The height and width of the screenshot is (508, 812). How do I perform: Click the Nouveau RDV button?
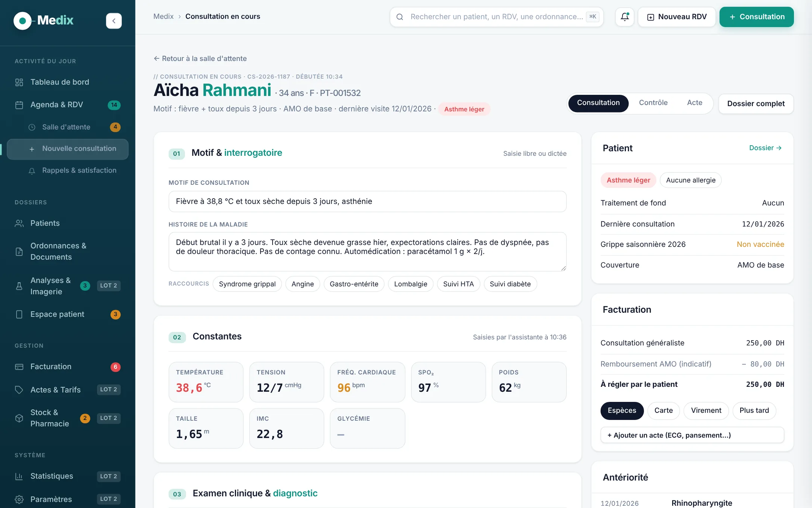click(x=677, y=17)
